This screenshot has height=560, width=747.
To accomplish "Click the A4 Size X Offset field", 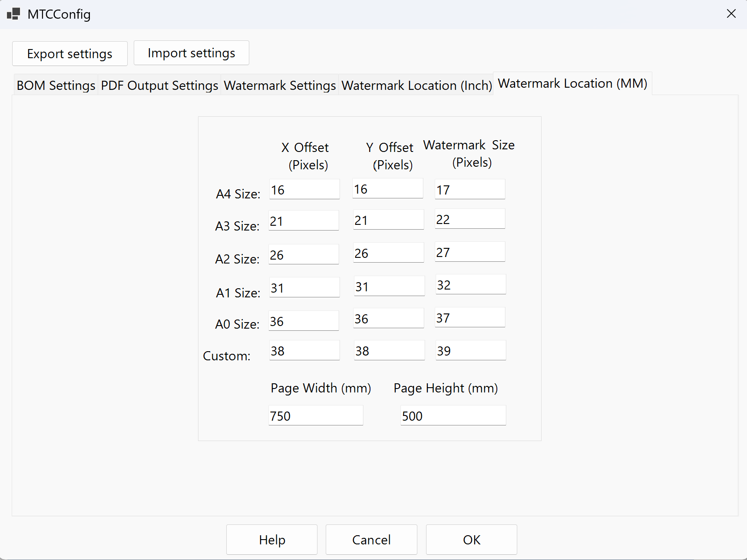I will 304,189.
